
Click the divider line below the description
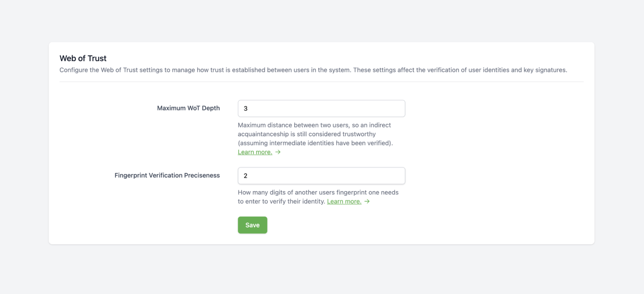[x=322, y=82]
